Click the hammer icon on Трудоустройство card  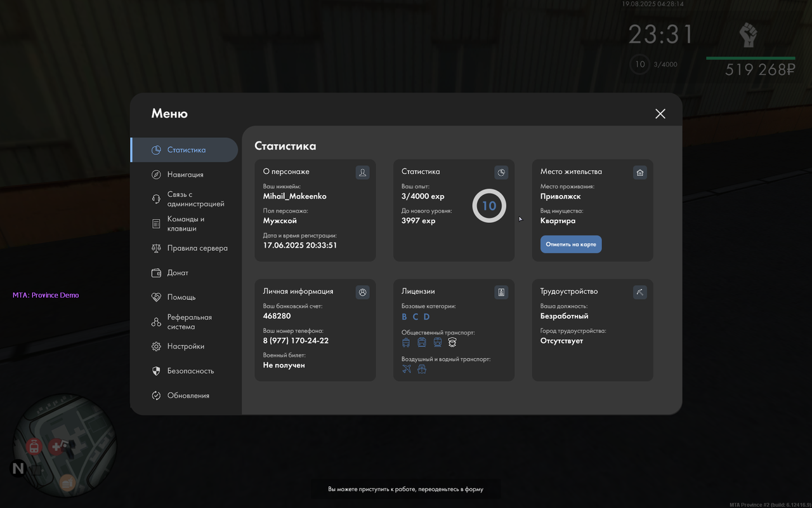click(x=640, y=292)
